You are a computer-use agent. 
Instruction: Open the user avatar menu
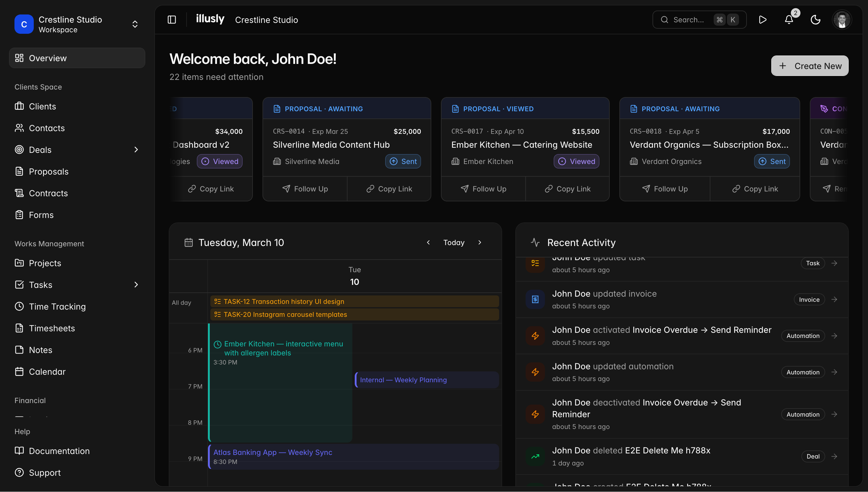tap(842, 20)
